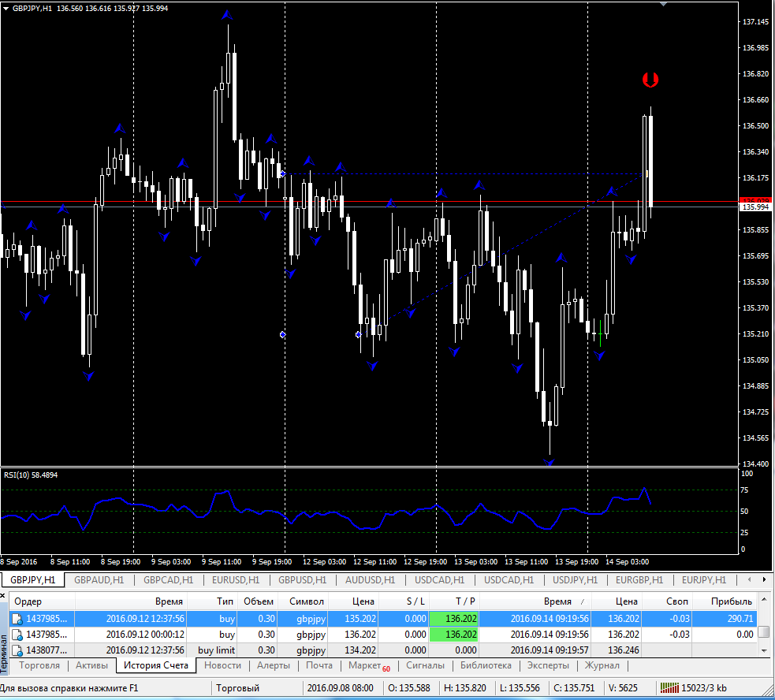Screen dimensions: 775x700
Task: Click the history list scrollbar up arrow
Action: [764, 600]
